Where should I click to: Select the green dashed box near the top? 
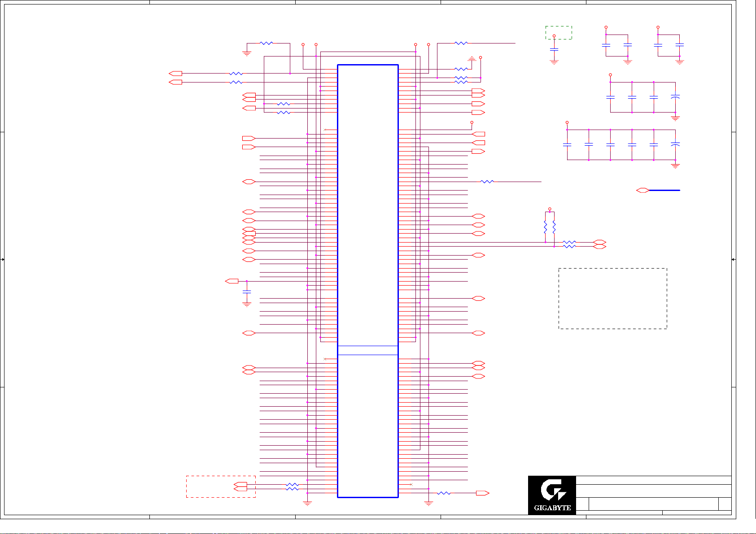click(x=559, y=33)
